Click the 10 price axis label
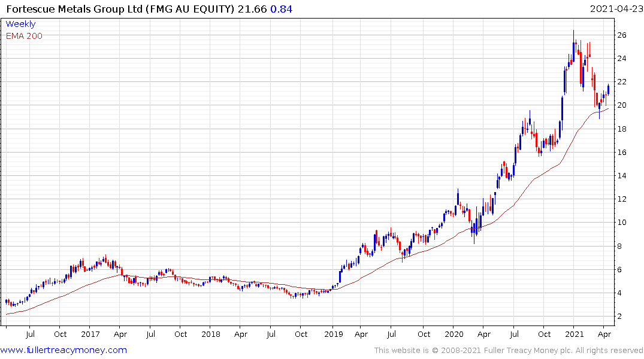Viewport: 644px width, 359px height. coord(622,223)
